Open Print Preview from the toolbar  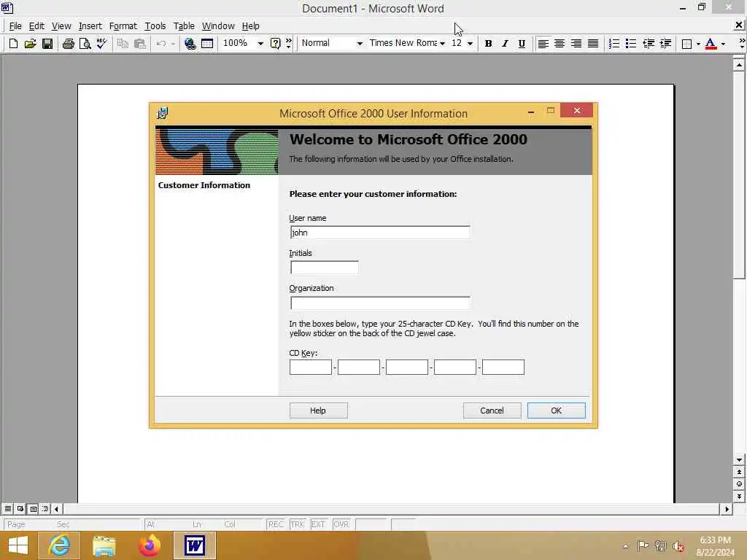click(85, 44)
